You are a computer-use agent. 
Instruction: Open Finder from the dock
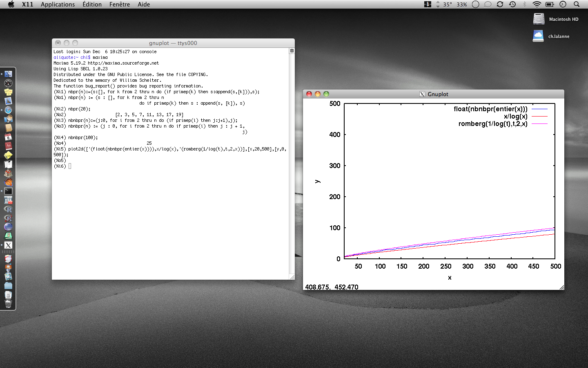8,74
